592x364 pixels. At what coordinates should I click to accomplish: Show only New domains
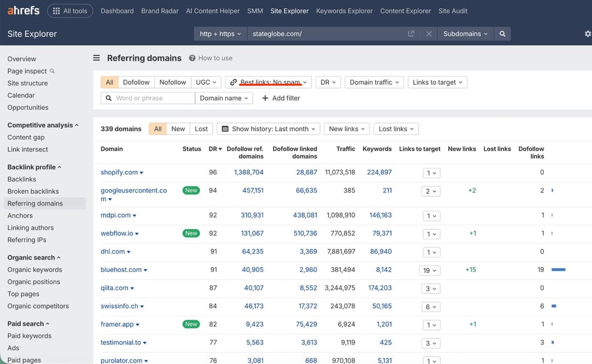(x=178, y=129)
